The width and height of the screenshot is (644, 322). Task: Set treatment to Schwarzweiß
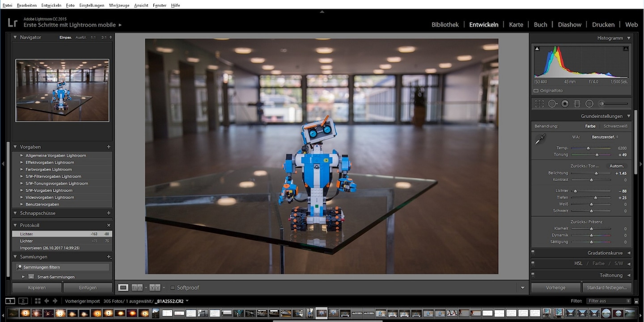615,126
